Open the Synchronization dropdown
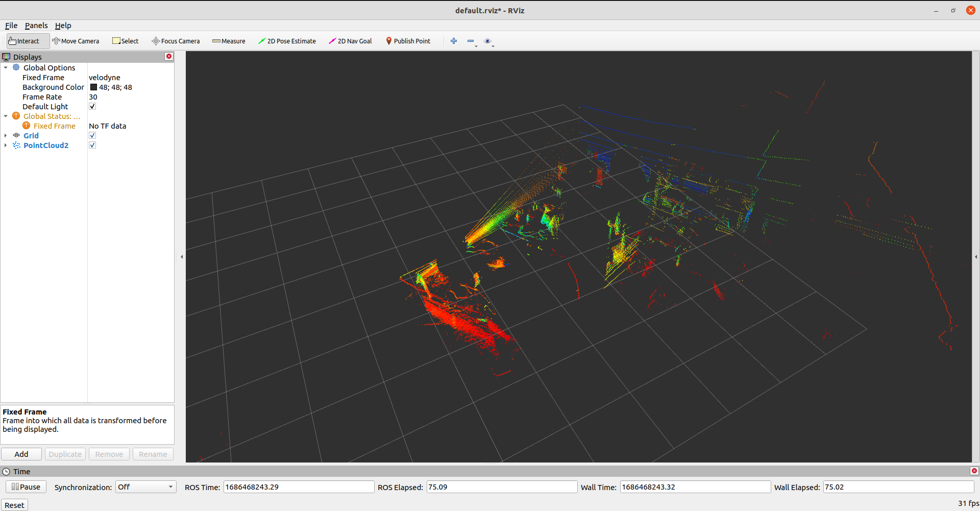The image size is (980, 511). point(146,487)
